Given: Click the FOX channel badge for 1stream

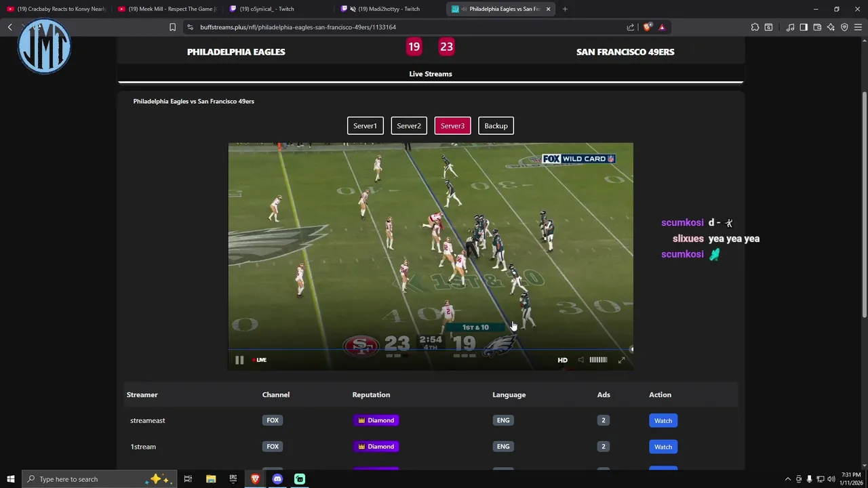Looking at the screenshot, I should coord(273,447).
